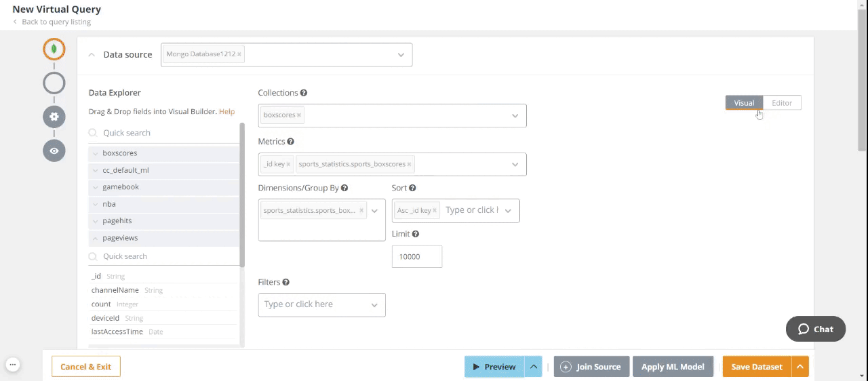Click the empty circle step icon
This screenshot has width=868, height=381.
[54, 83]
